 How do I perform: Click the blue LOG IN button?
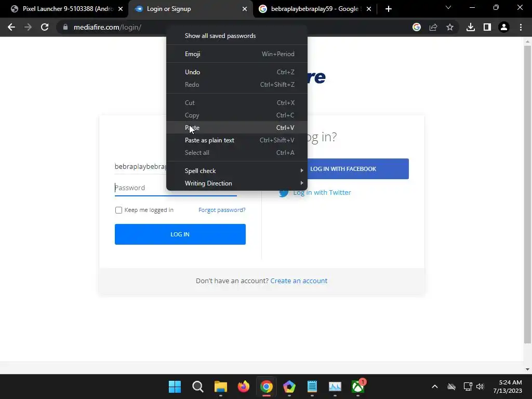click(180, 234)
